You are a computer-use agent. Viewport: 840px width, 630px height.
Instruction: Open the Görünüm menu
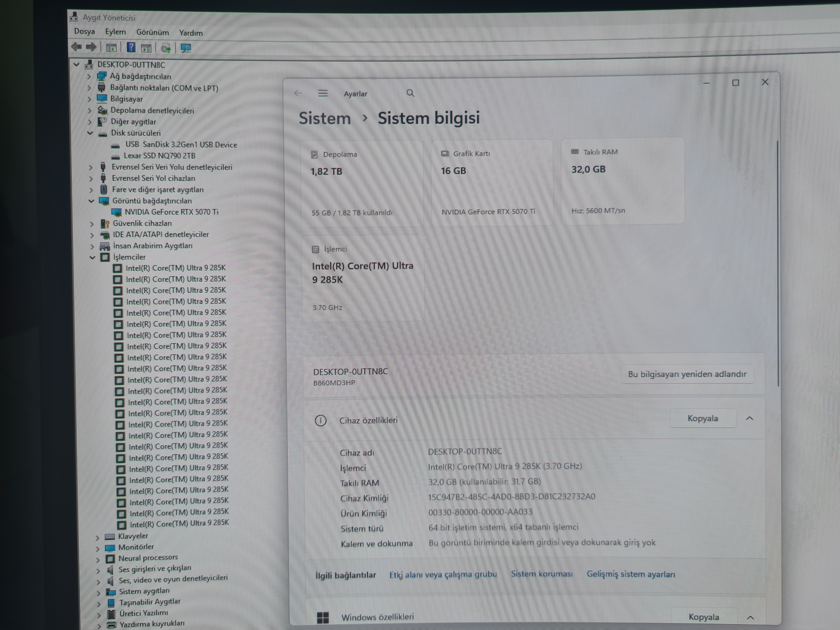coord(152,33)
